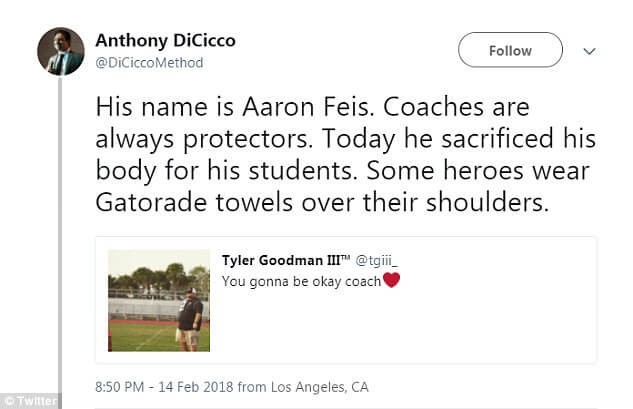Click the red heart emoji
633x409 pixels.
click(392, 281)
